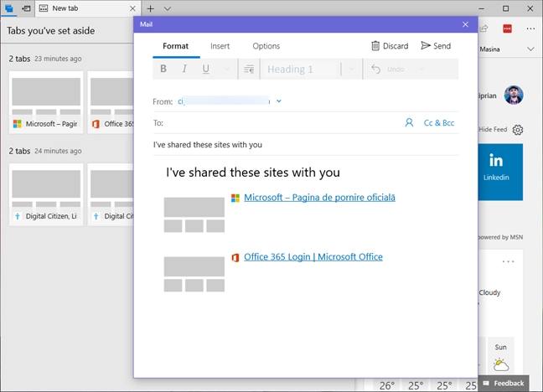Open font formatting dropdown arrow
This screenshot has width=543, height=392.
click(227, 69)
